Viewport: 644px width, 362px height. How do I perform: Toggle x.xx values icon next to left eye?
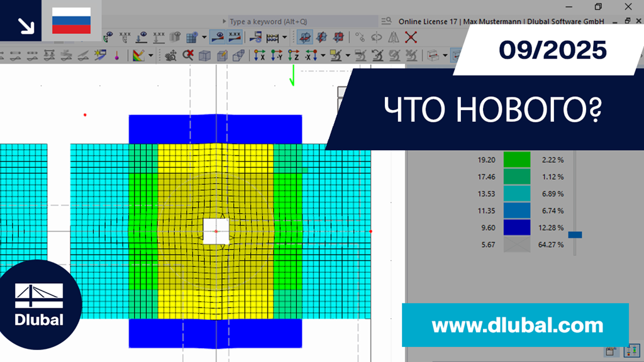point(125,37)
